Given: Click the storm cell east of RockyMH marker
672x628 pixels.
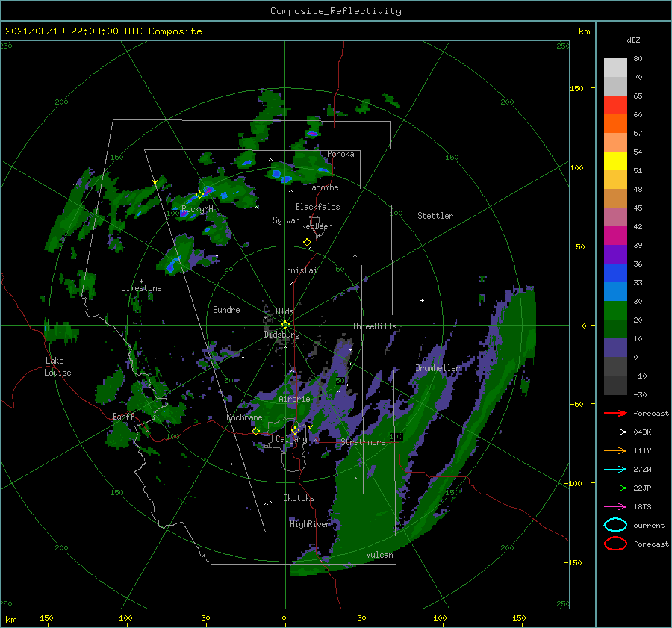Looking at the screenshot, I should click(x=209, y=190).
